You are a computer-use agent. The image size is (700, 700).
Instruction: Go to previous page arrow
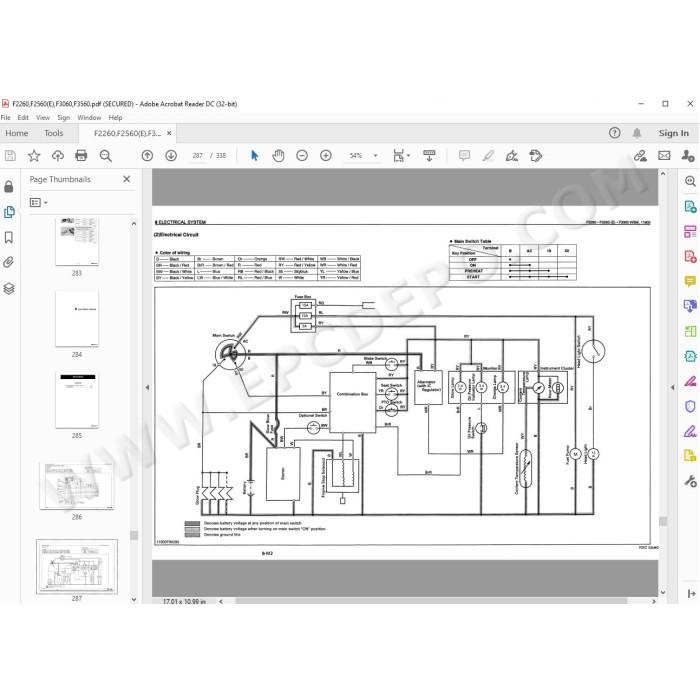coord(147,156)
